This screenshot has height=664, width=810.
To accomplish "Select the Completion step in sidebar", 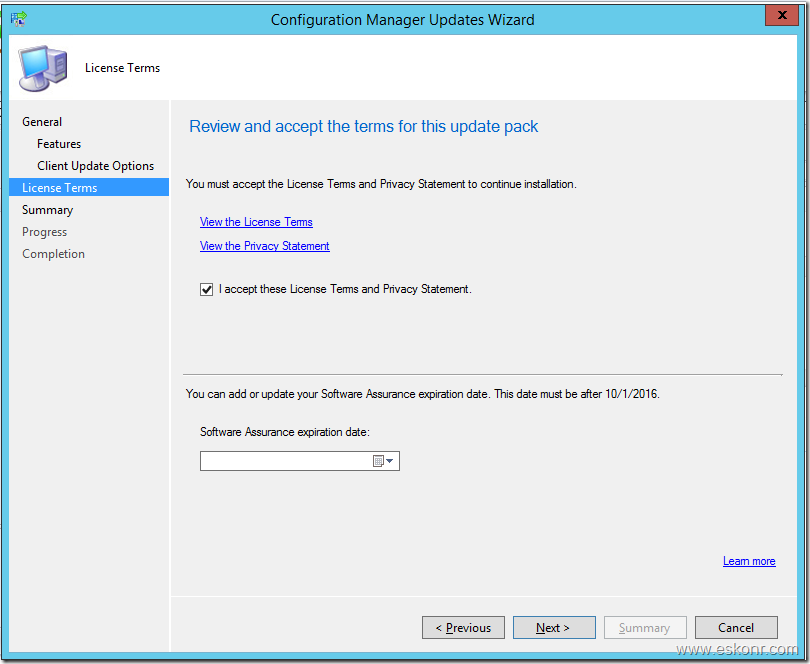I will click(53, 254).
